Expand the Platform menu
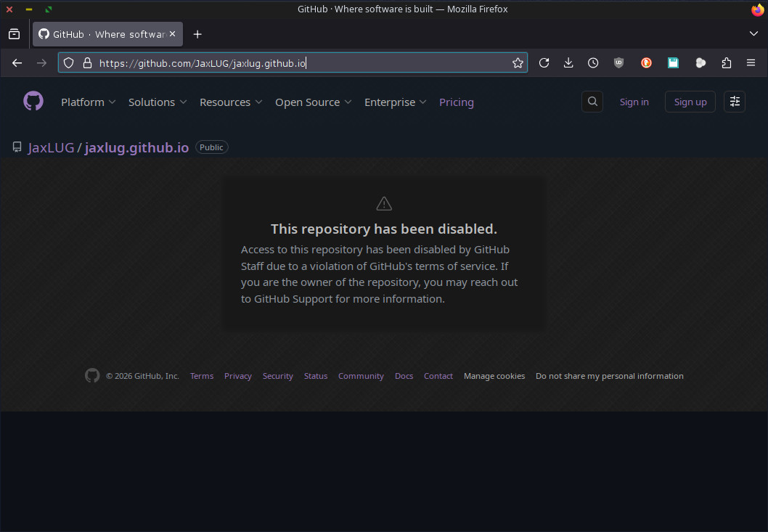 (x=88, y=102)
